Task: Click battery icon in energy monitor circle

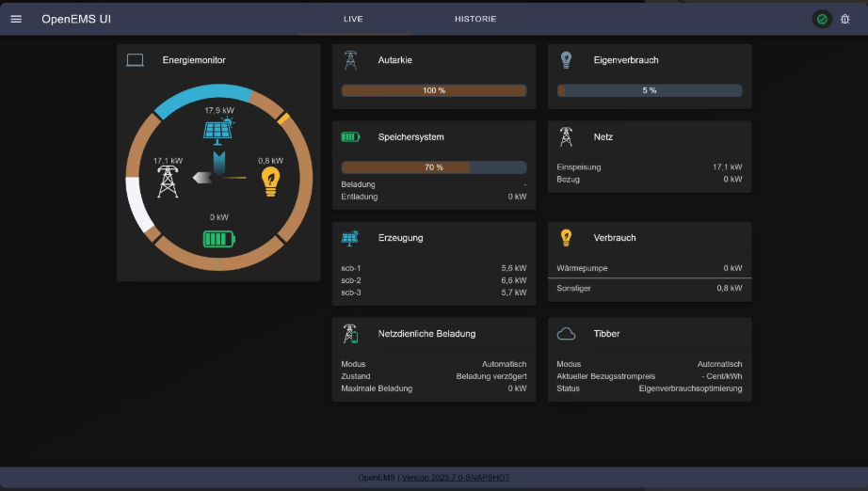Action: (219, 239)
